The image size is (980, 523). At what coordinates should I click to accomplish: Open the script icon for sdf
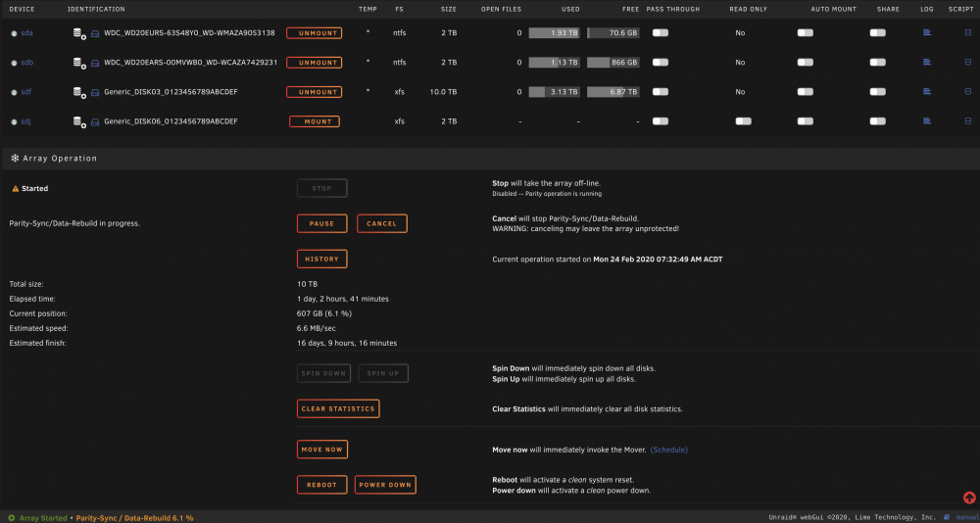tap(968, 91)
